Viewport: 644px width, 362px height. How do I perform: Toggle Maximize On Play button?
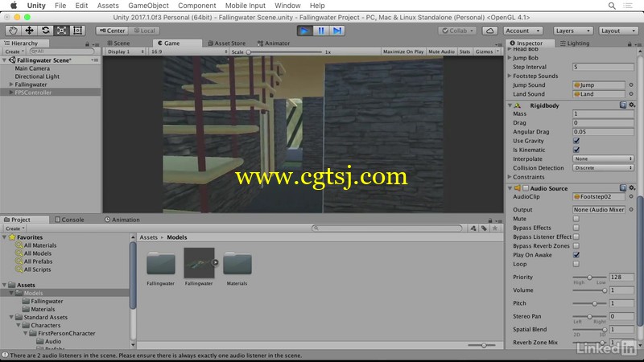click(x=403, y=51)
